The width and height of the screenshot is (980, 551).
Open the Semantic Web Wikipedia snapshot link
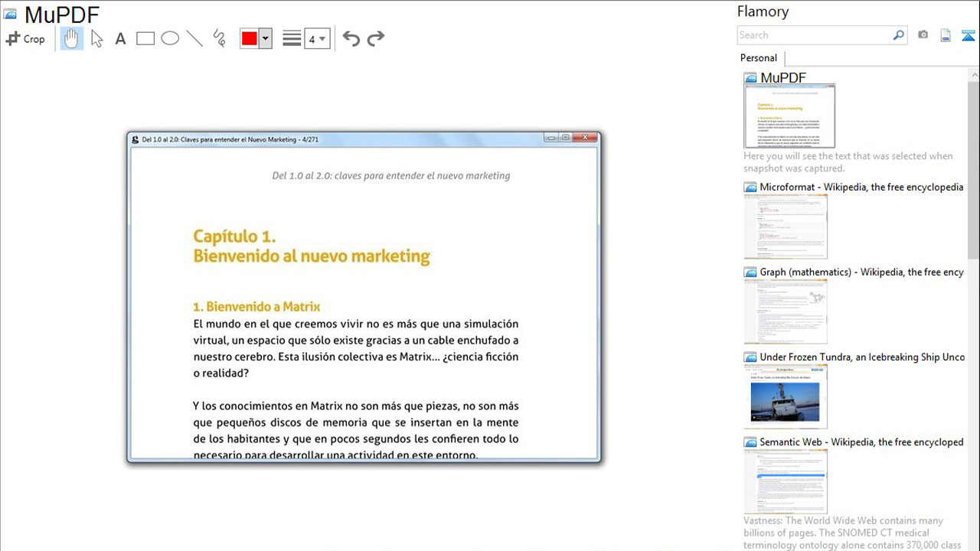pos(861,442)
